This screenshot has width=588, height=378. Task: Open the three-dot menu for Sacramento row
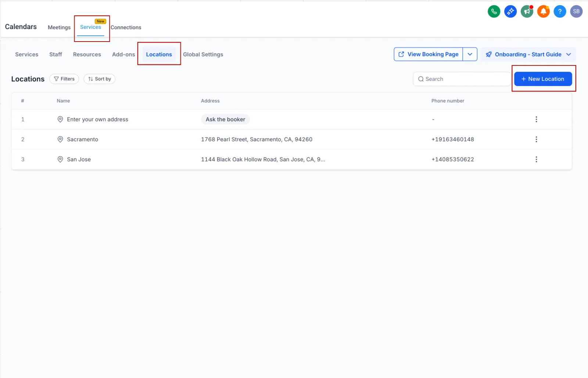click(537, 139)
